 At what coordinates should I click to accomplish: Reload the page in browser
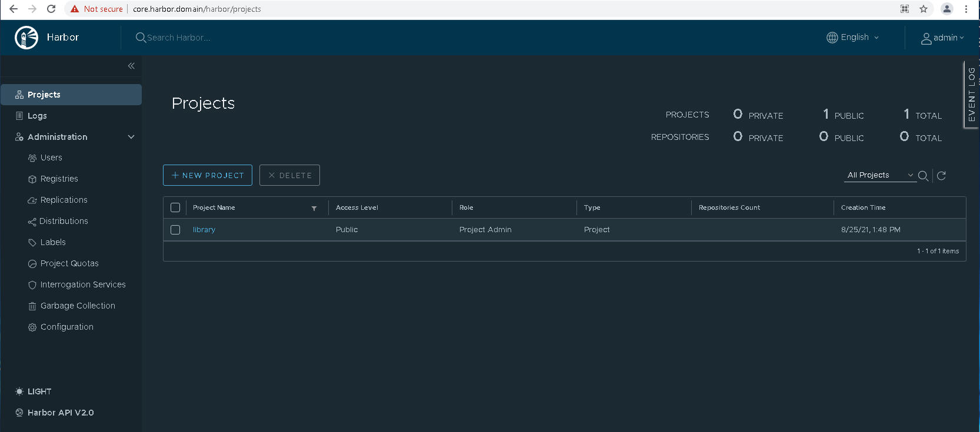coord(51,9)
